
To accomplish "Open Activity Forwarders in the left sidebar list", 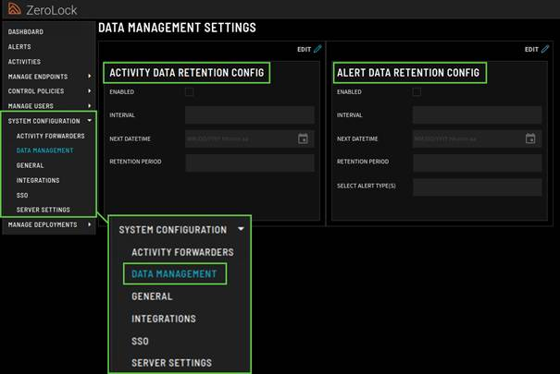I will [50, 136].
